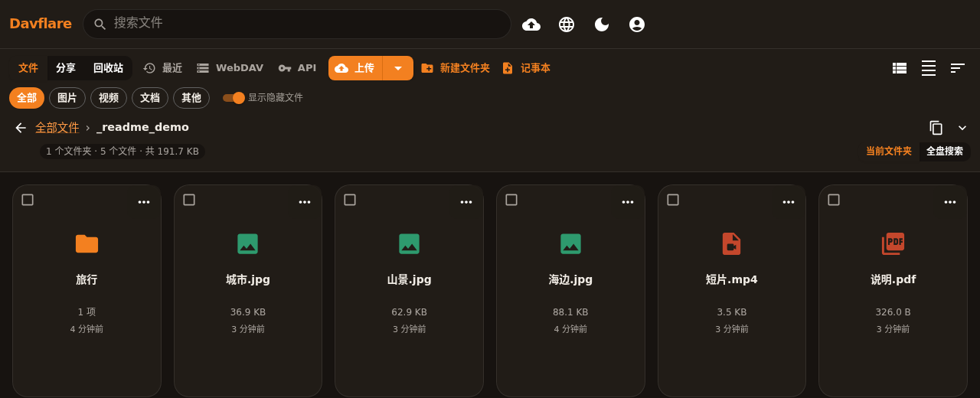Click the 短片.mp4 file name
Image resolution: width=980 pixels, height=398 pixels.
732,280
